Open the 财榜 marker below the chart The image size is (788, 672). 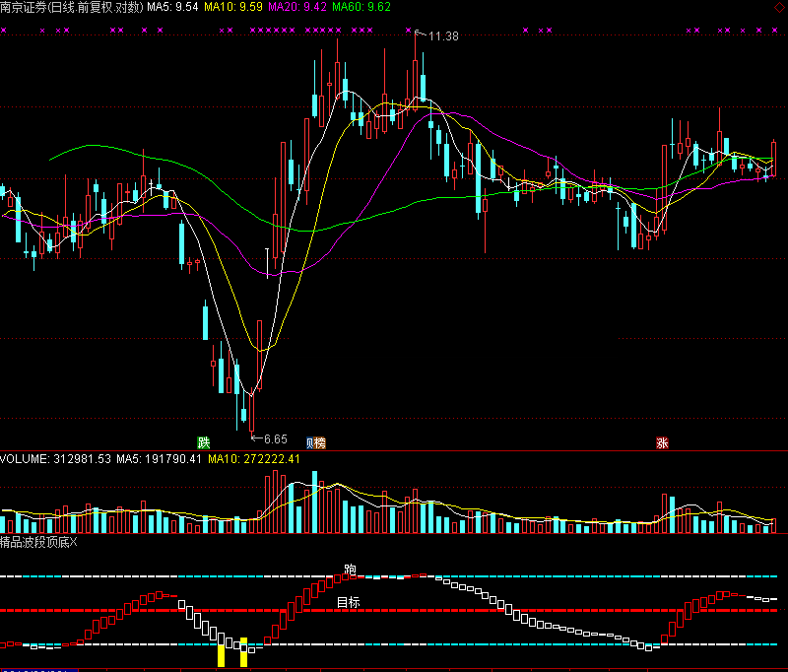click(316, 442)
